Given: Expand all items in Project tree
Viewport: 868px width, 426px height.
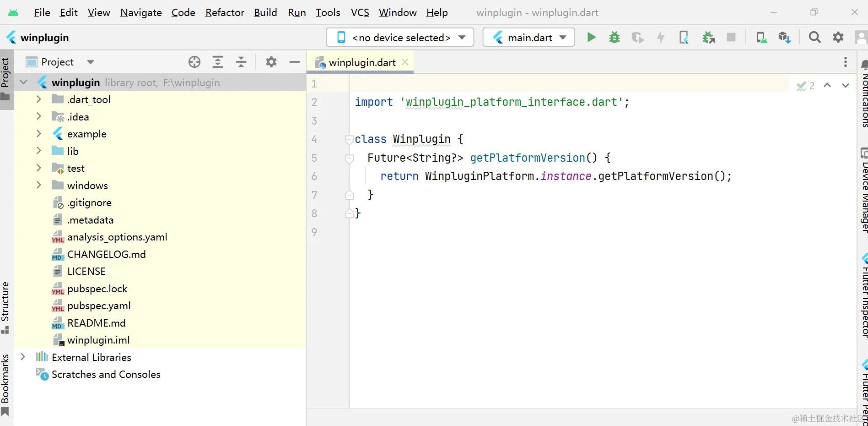Looking at the screenshot, I should (x=218, y=62).
